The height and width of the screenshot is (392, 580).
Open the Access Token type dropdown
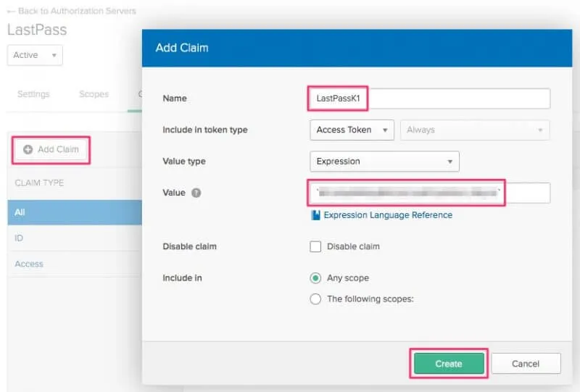(352, 130)
